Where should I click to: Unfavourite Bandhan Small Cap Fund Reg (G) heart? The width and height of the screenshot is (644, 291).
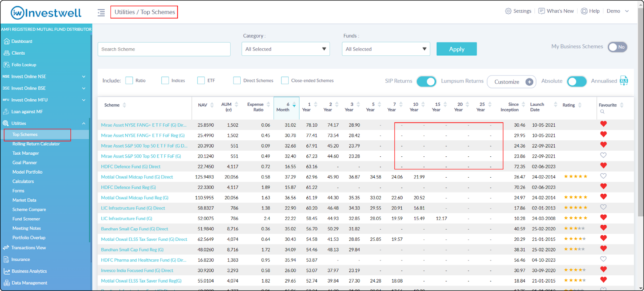tap(603, 249)
